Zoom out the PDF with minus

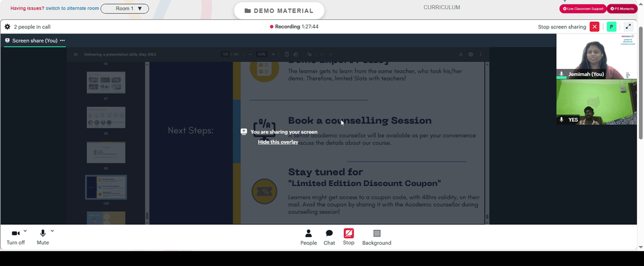click(250, 54)
